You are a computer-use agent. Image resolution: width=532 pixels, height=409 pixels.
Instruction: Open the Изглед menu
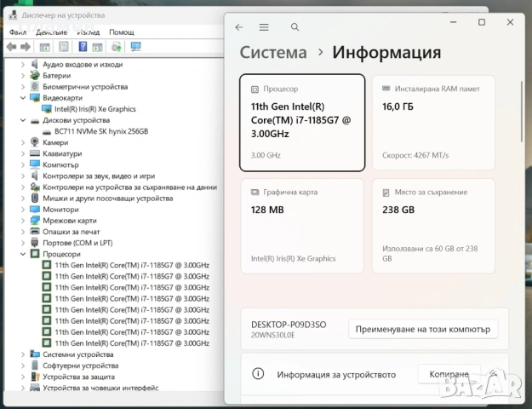click(89, 32)
